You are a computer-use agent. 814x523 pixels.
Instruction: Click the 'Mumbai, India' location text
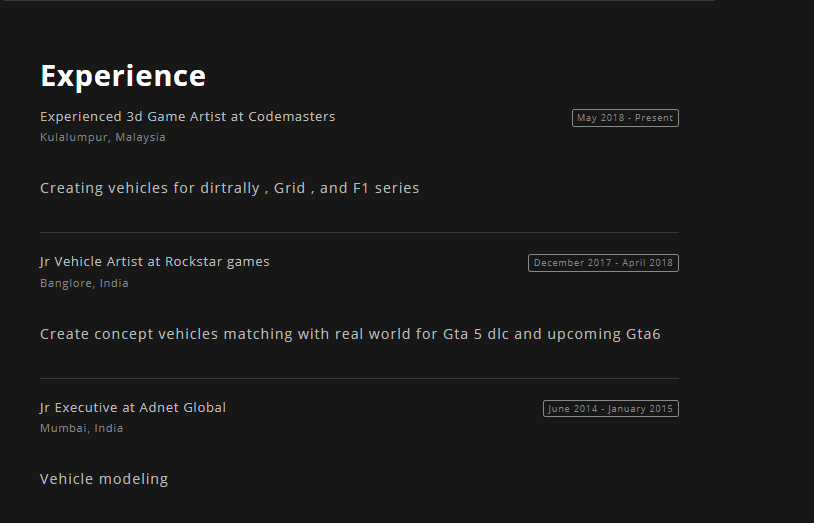pos(82,429)
